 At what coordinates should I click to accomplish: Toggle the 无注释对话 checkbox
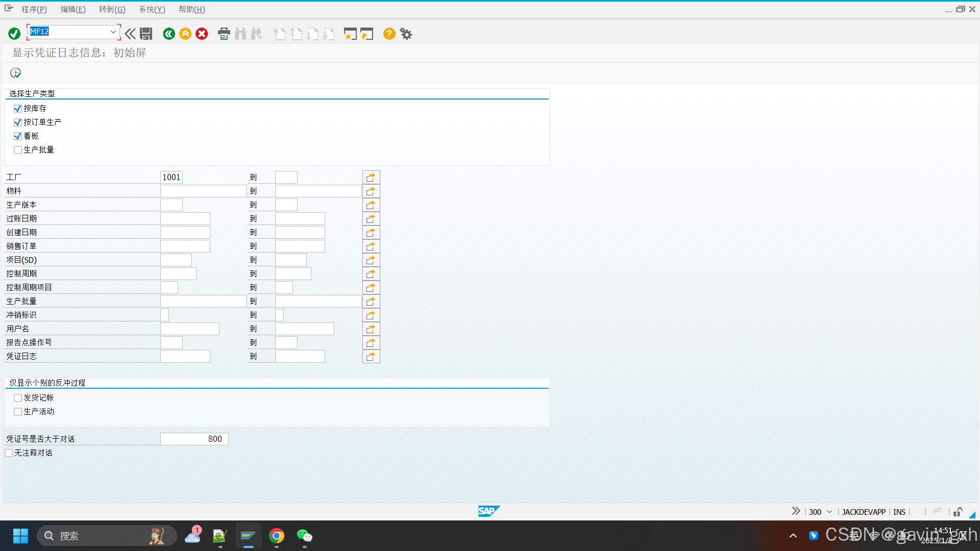(9, 453)
